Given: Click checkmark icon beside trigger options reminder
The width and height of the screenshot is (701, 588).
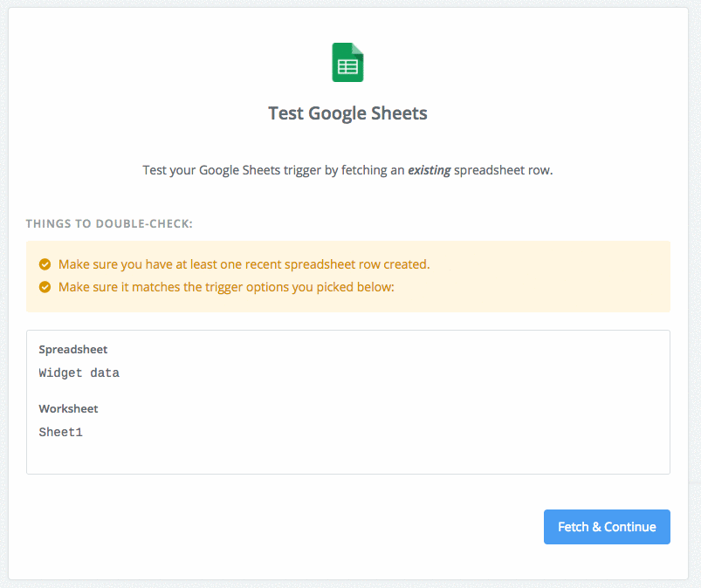Looking at the screenshot, I should point(45,287).
